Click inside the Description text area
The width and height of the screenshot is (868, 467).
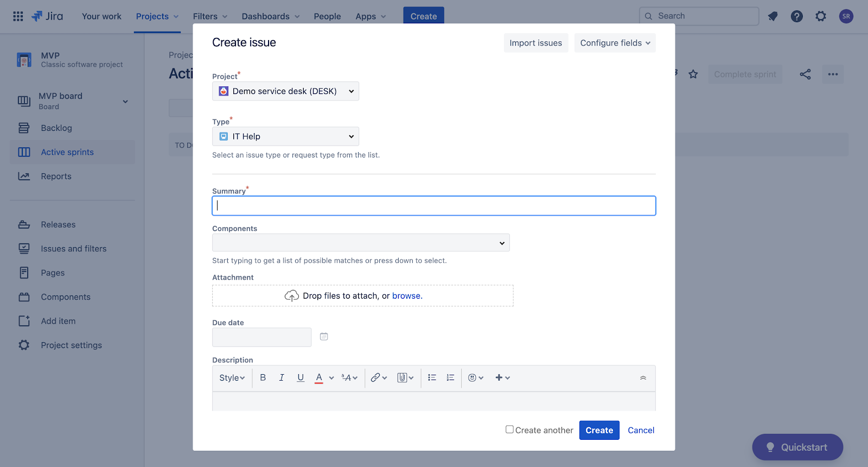pos(434,402)
